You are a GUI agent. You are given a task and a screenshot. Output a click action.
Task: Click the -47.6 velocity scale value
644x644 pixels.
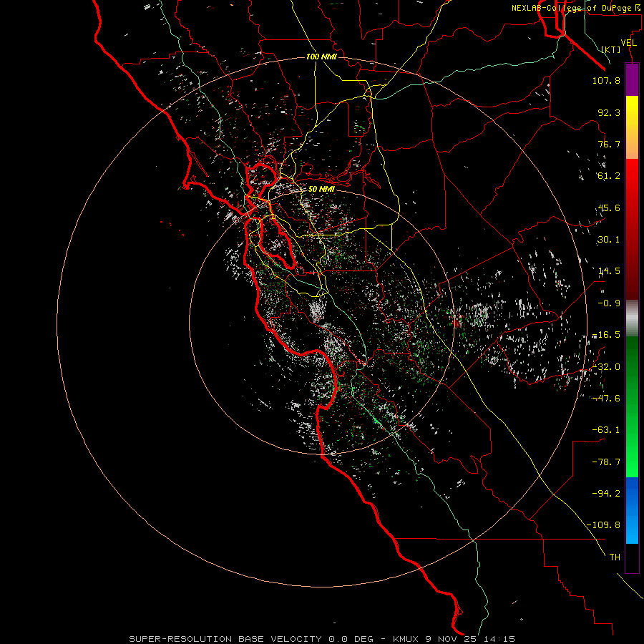tap(606, 399)
